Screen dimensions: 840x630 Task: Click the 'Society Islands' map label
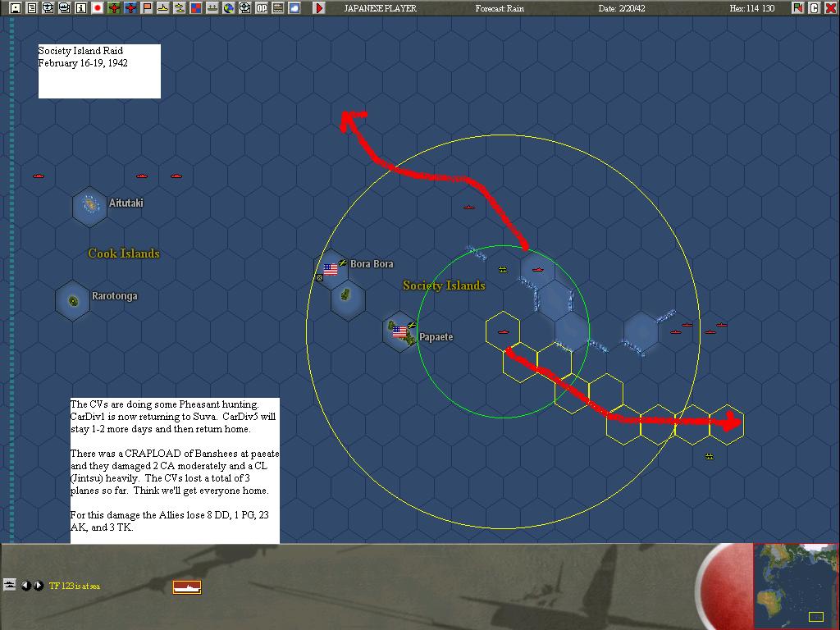pyautogui.click(x=444, y=285)
